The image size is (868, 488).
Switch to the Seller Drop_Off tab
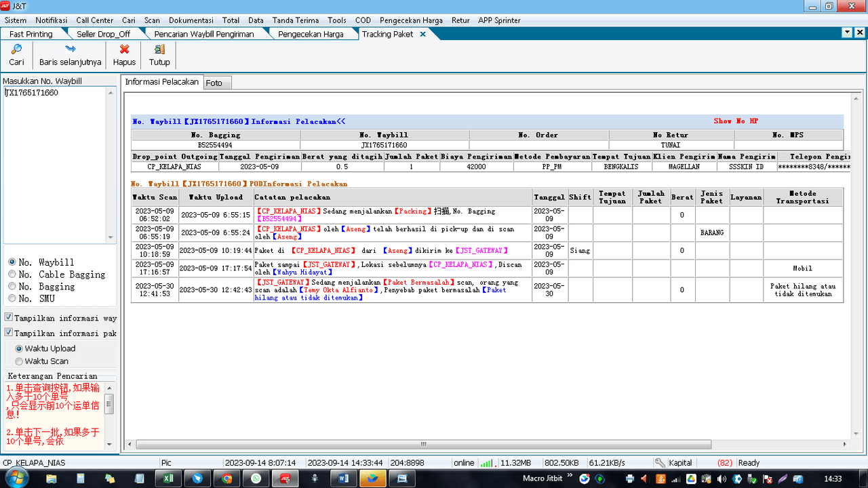point(103,34)
